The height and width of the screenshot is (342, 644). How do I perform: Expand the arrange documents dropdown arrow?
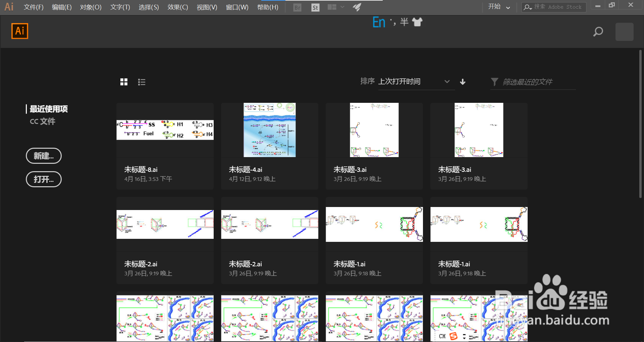(x=342, y=7)
